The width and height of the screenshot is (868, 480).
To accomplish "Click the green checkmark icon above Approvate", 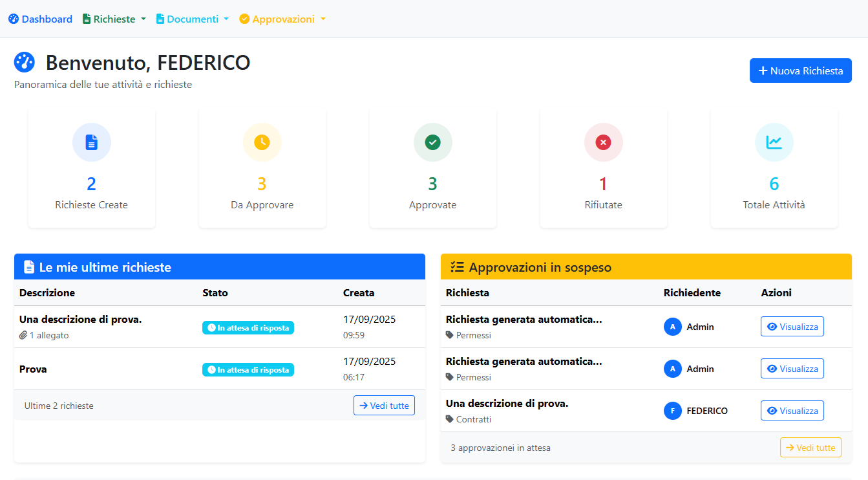I will (432, 142).
